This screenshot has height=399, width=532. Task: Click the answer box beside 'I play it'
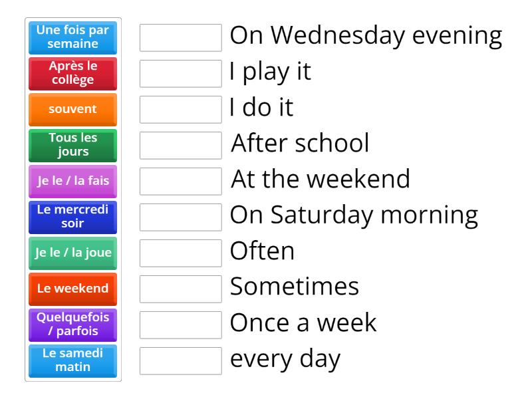pyautogui.click(x=180, y=72)
